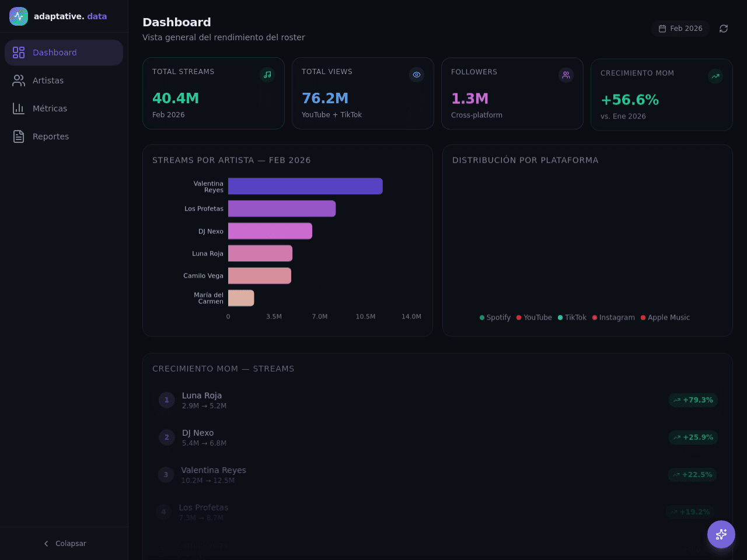Click rank badge 3 in growth list
This screenshot has height=560, width=747.
[x=166, y=475]
